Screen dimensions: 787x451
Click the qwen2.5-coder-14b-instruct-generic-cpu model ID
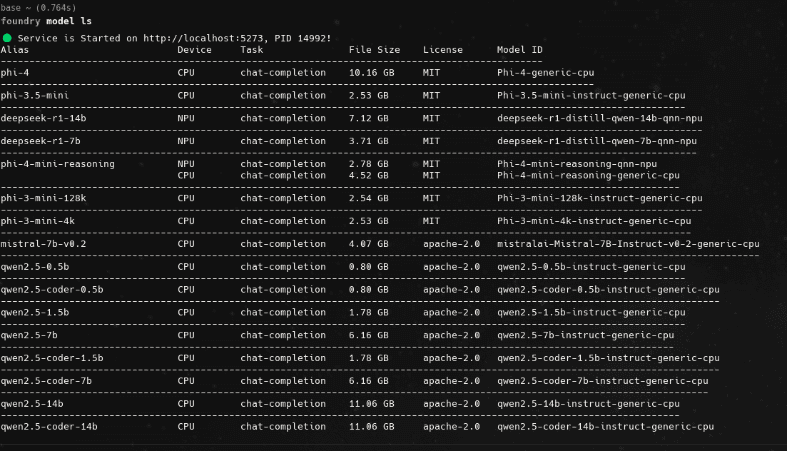click(x=605, y=426)
